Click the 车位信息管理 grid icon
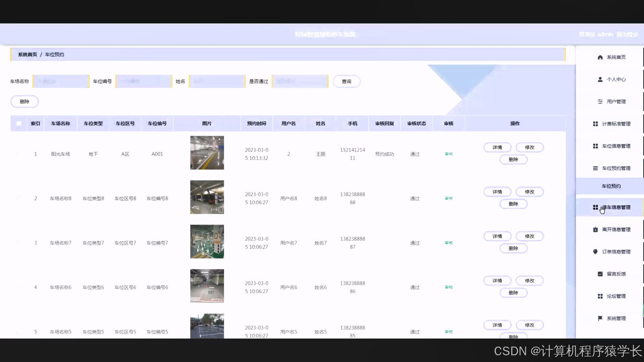Screen dimensions: 644x362 (x=595, y=146)
